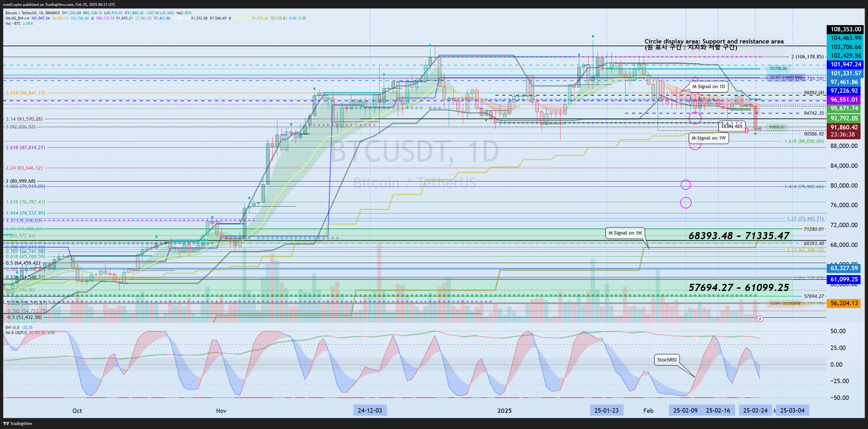Click the M-Signal on 1D callout

click(x=709, y=87)
